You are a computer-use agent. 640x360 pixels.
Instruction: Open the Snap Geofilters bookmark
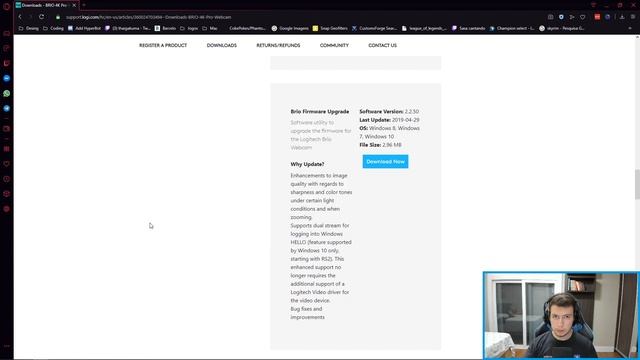pos(330,28)
